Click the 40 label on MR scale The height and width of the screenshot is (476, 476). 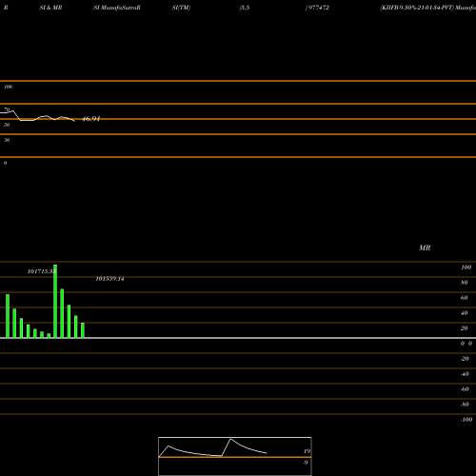(465, 313)
